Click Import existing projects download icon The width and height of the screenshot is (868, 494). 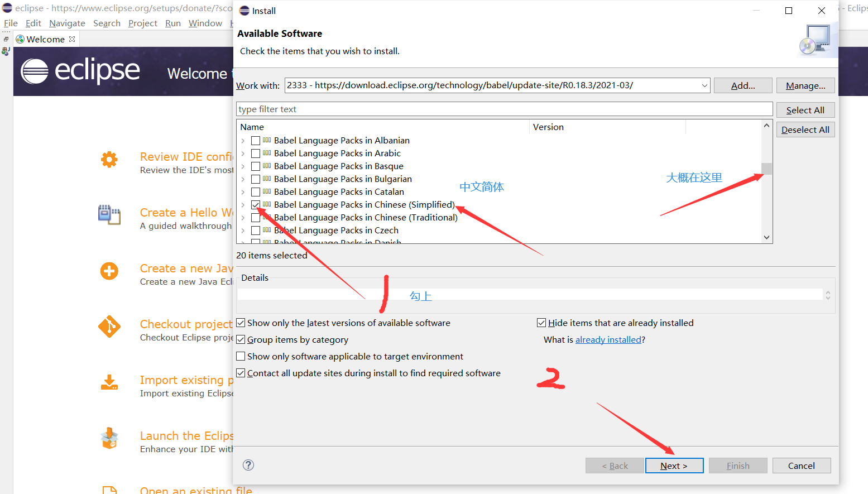(109, 382)
